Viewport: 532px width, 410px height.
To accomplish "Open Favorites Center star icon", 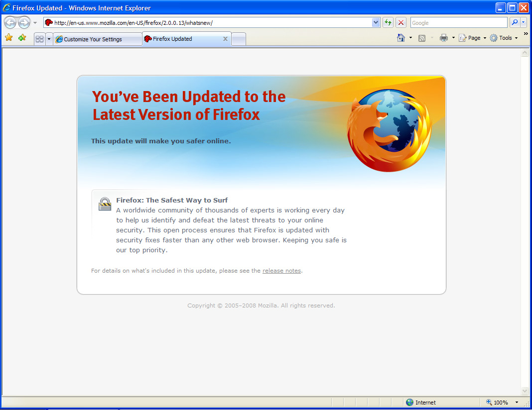I will click(9, 38).
